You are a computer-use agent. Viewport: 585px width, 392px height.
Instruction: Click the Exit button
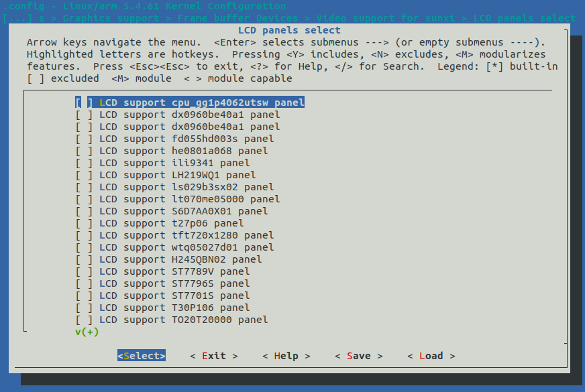point(214,356)
